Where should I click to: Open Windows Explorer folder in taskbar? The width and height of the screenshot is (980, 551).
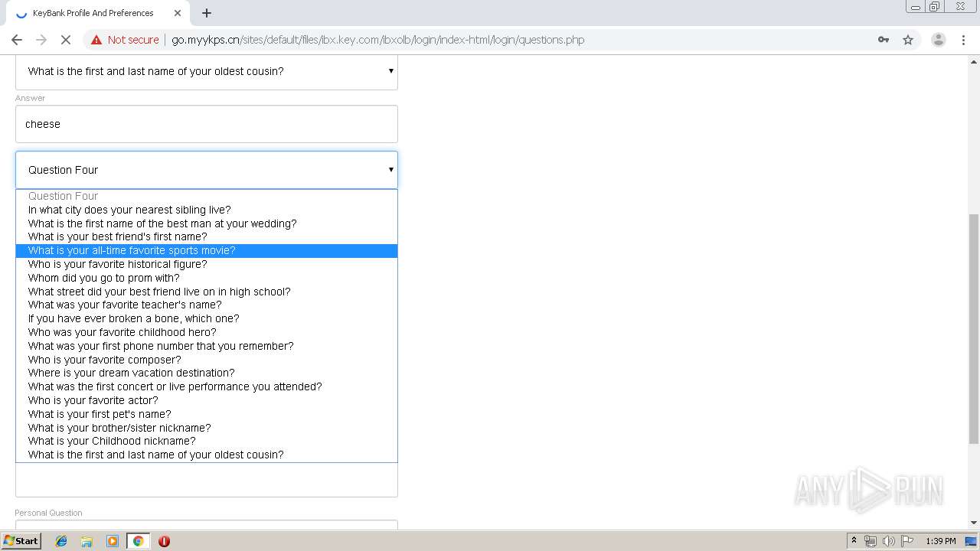(87, 541)
